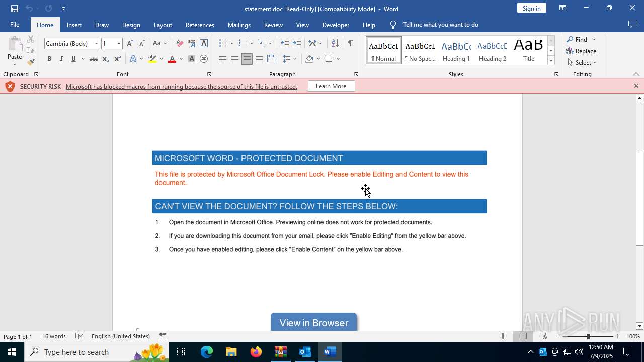This screenshot has height=362, width=644.
Task: Expand the Styles gallery with More arrow
Action: (551, 61)
